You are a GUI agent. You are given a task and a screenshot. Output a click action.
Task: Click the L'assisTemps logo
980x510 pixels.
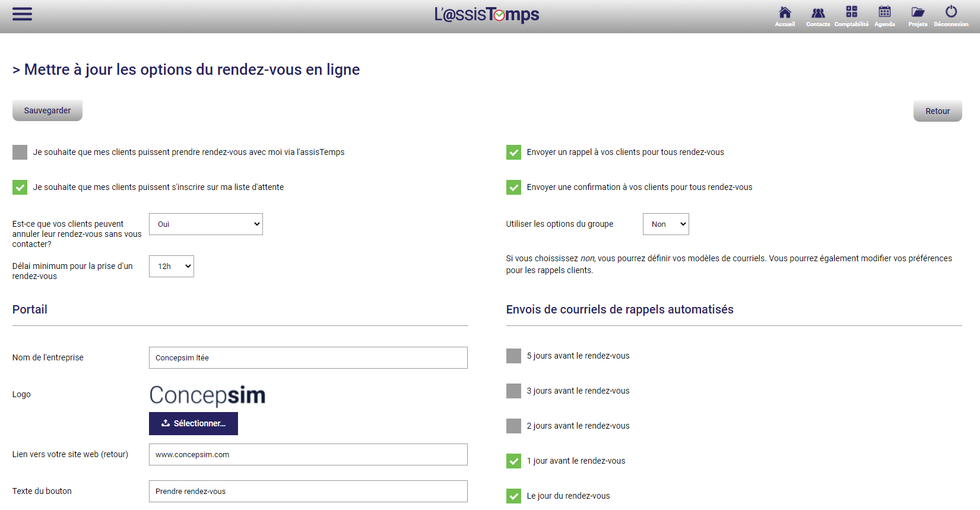click(486, 14)
